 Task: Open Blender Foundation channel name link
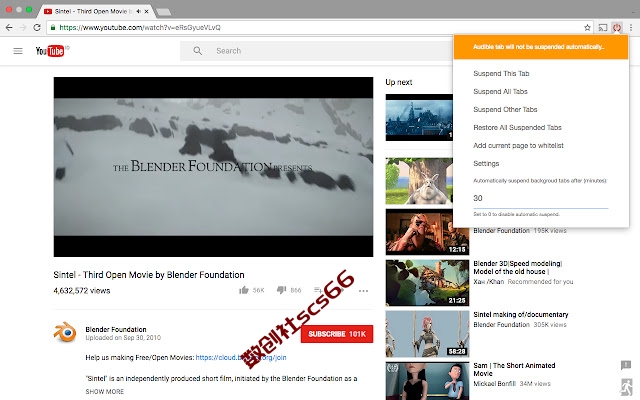116,329
